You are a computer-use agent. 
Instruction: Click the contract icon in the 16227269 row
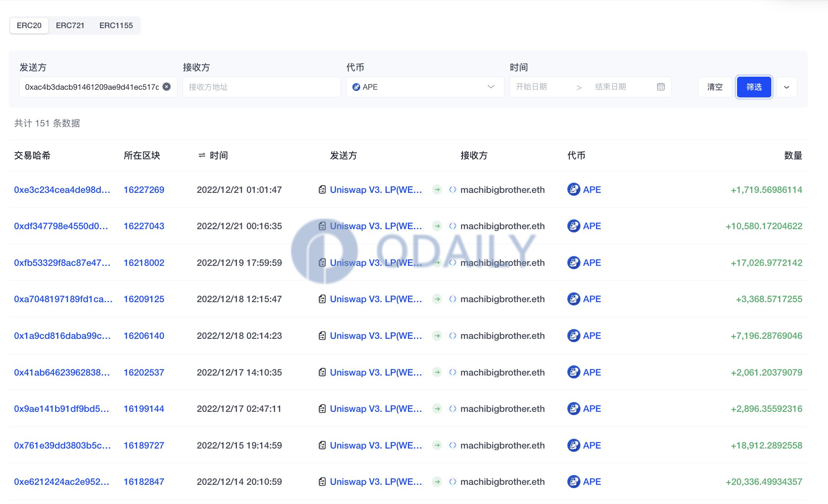tap(322, 190)
